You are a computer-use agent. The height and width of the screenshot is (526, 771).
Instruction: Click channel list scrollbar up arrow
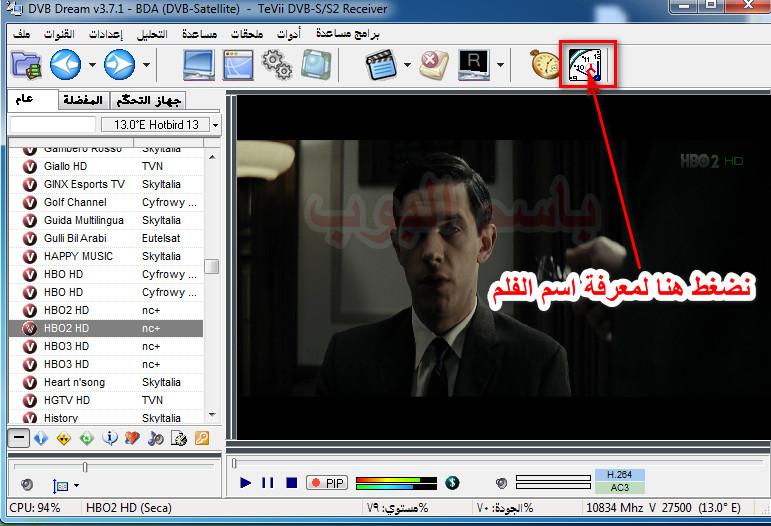(x=212, y=157)
